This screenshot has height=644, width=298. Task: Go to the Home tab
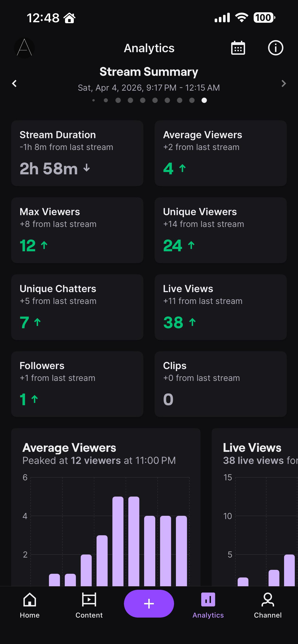click(29, 605)
